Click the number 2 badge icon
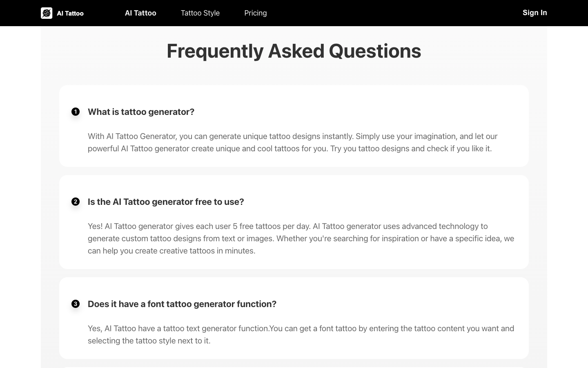This screenshot has width=588, height=368. pos(76,202)
